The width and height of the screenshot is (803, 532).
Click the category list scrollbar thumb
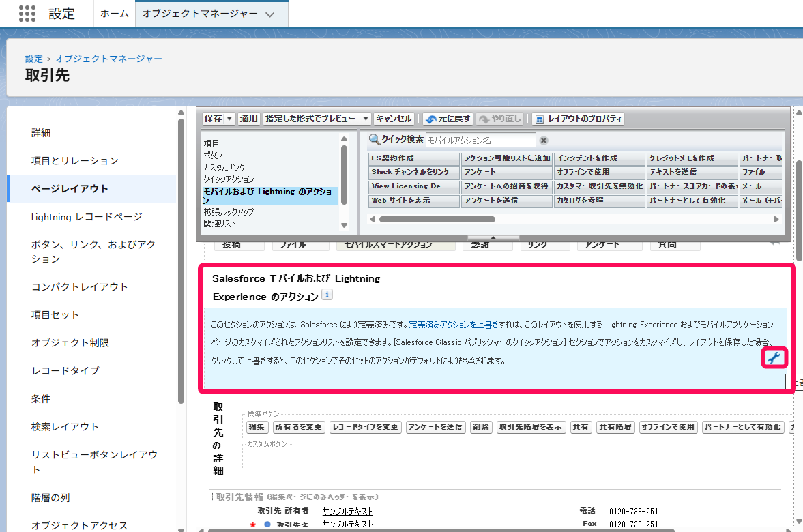[344, 175]
